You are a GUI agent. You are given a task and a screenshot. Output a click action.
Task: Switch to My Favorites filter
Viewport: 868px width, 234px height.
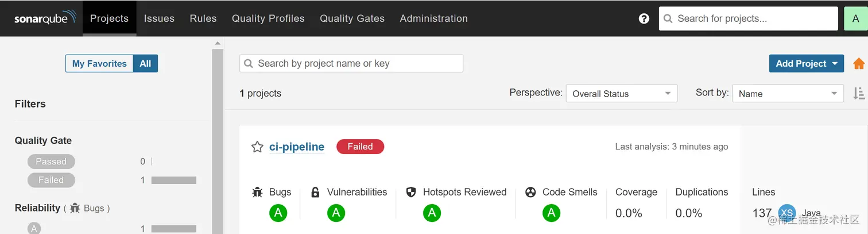click(x=99, y=63)
